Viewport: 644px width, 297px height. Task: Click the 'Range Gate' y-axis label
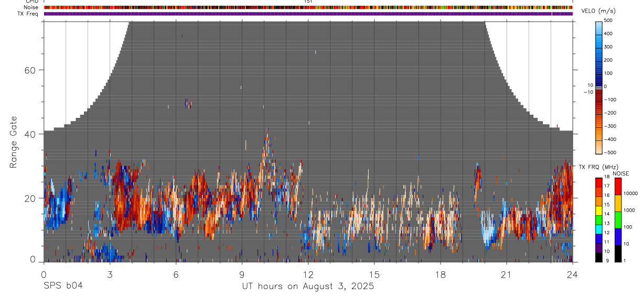(x=14, y=142)
